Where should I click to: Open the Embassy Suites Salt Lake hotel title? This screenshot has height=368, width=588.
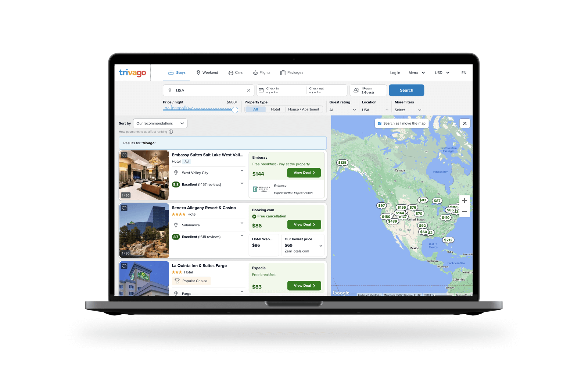(207, 155)
